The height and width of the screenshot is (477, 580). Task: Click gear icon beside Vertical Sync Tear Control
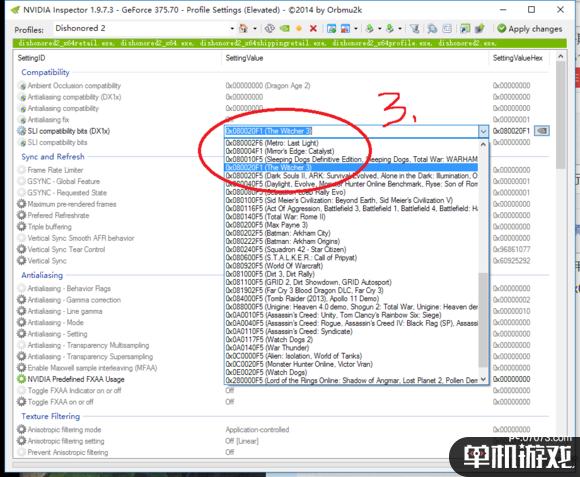point(22,249)
